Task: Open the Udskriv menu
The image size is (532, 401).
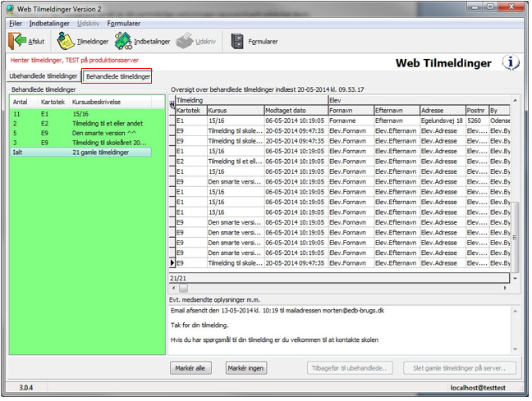Action: (88, 24)
